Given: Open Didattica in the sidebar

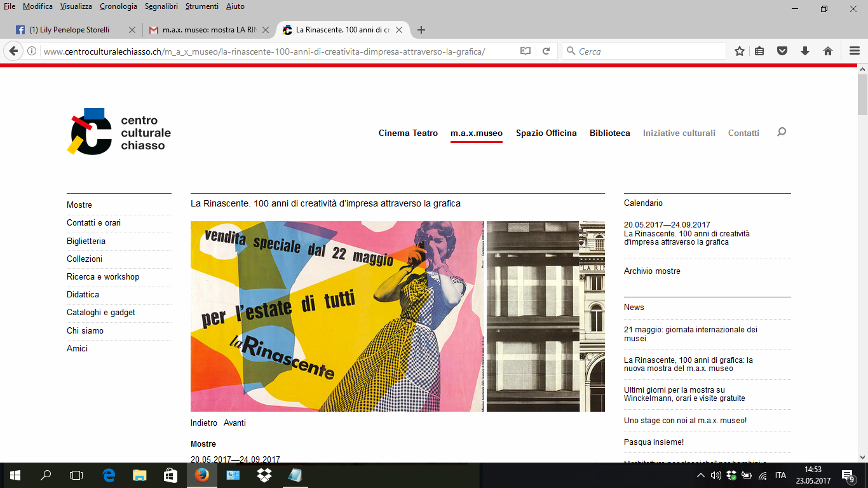Looking at the screenshot, I should pos(83,295).
